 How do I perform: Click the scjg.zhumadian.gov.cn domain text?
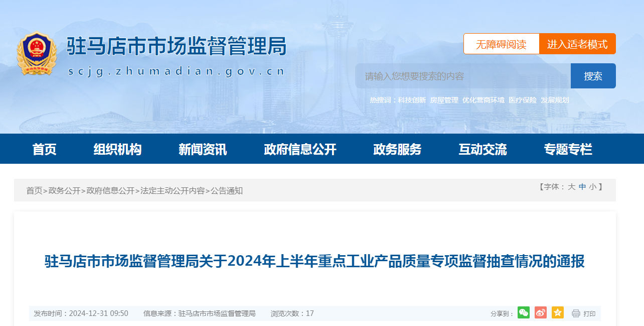(177, 71)
